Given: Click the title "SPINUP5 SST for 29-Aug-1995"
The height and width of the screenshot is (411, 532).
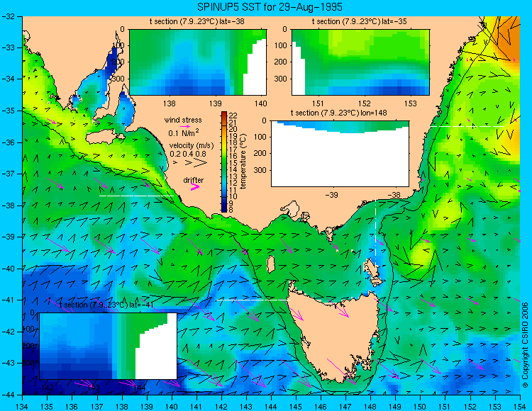Looking at the screenshot, I should [x=270, y=7].
